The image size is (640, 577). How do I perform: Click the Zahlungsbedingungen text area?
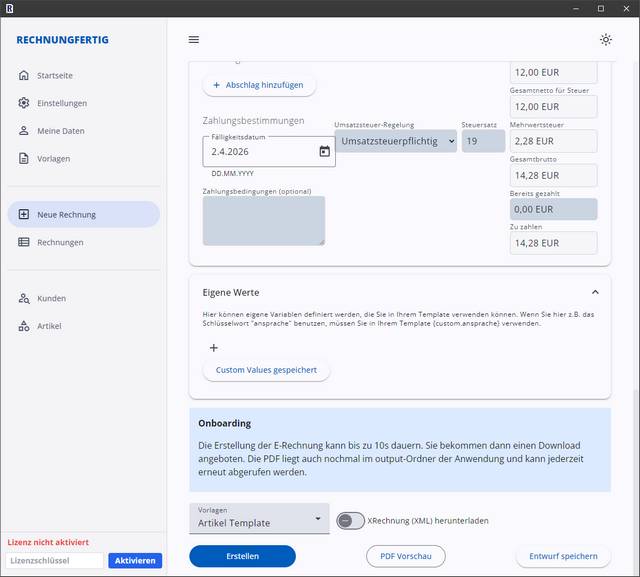(x=263, y=221)
